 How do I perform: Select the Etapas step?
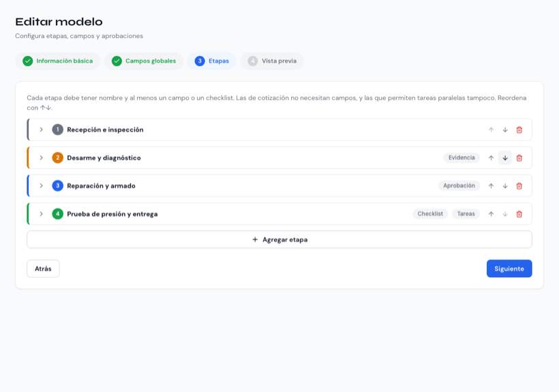click(x=212, y=61)
